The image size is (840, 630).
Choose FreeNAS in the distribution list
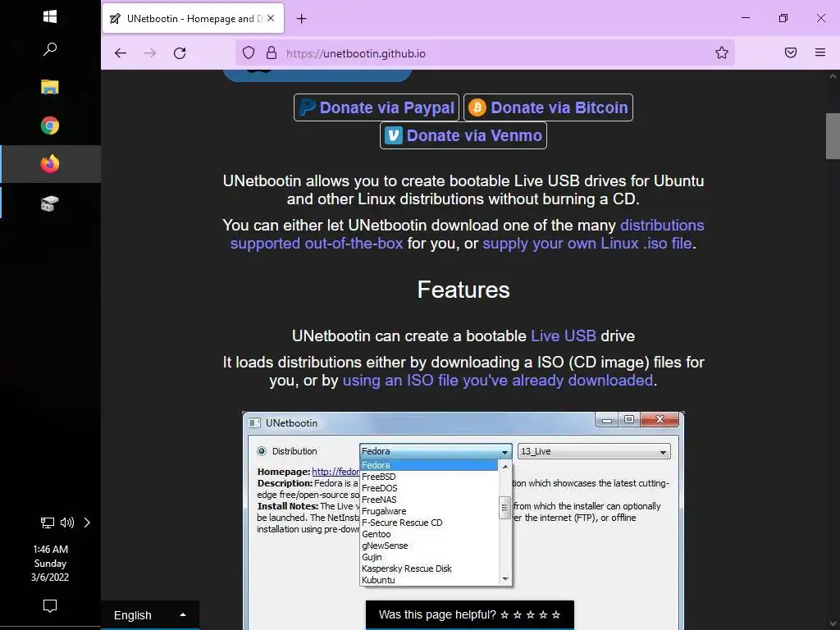379,500
